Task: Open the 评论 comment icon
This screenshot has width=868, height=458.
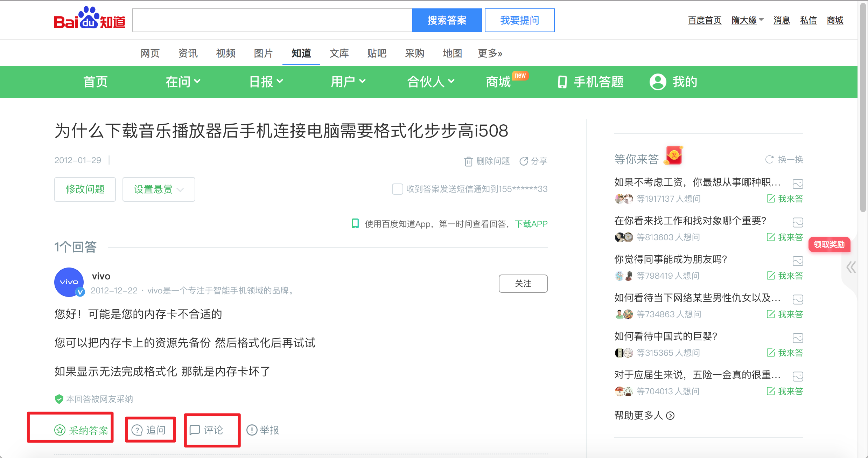Action: [x=195, y=430]
